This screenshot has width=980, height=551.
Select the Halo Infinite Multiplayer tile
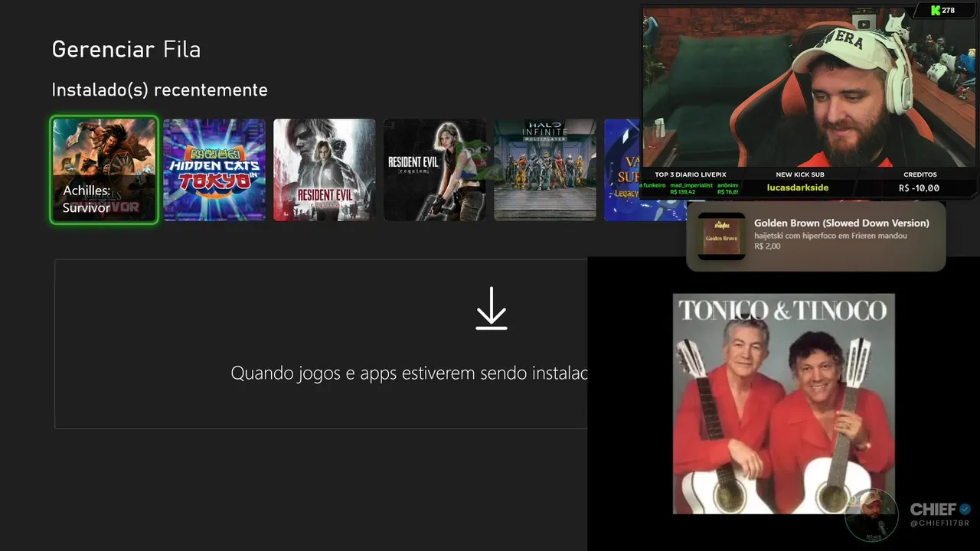(x=545, y=170)
